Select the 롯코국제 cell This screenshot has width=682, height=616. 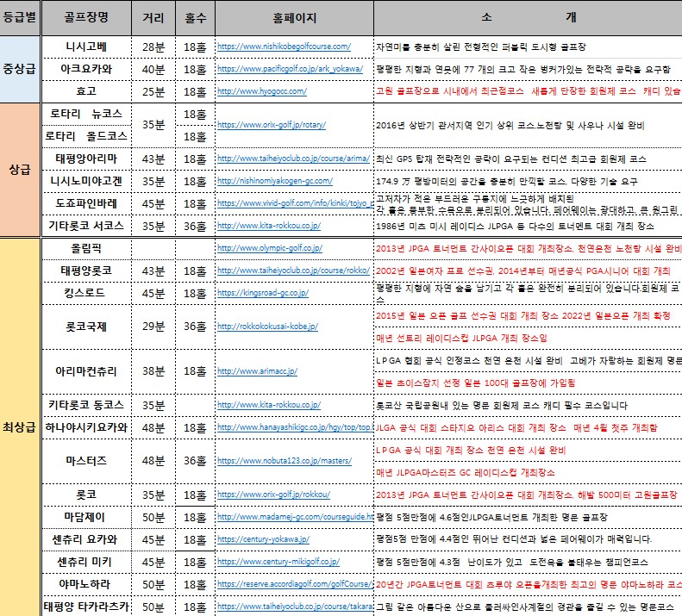tap(86, 327)
